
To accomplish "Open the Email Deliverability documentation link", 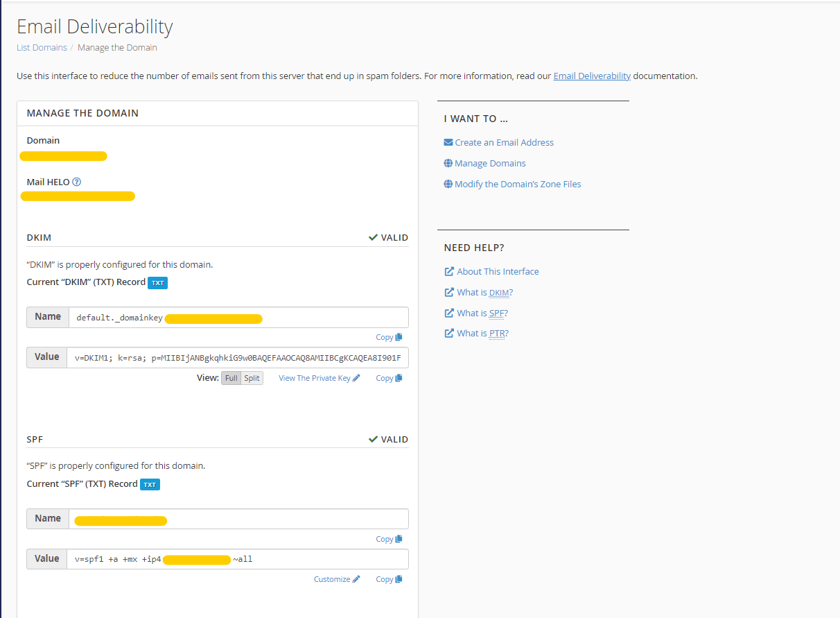I will coord(591,76).
